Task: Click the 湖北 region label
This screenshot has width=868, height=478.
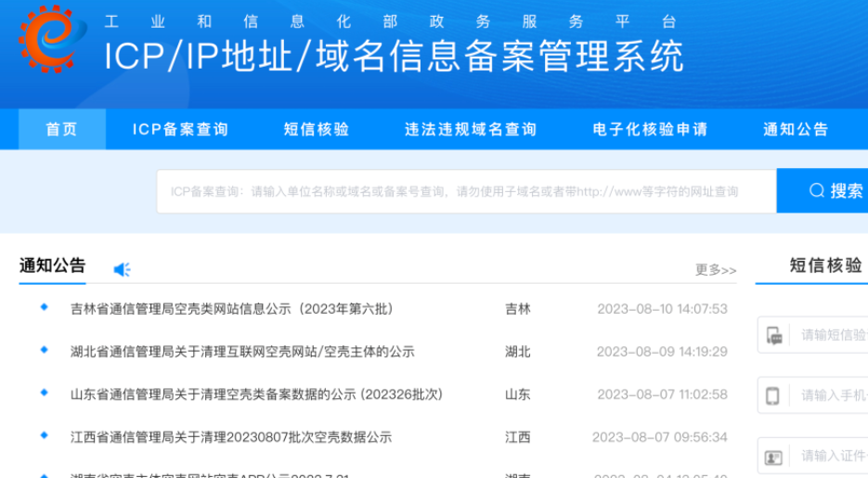Action: pyautogui.click(x=518, y=352)
